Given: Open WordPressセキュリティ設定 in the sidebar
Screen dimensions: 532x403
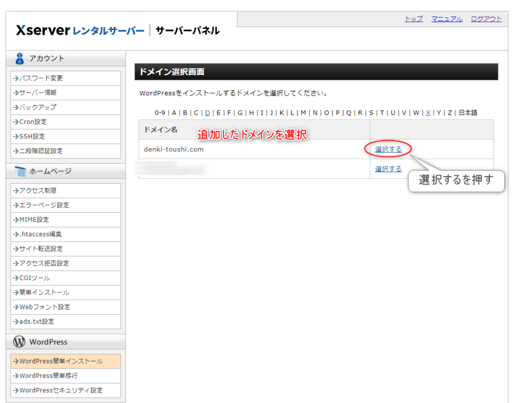Looking at the screenshot, I should click(66, 391).
